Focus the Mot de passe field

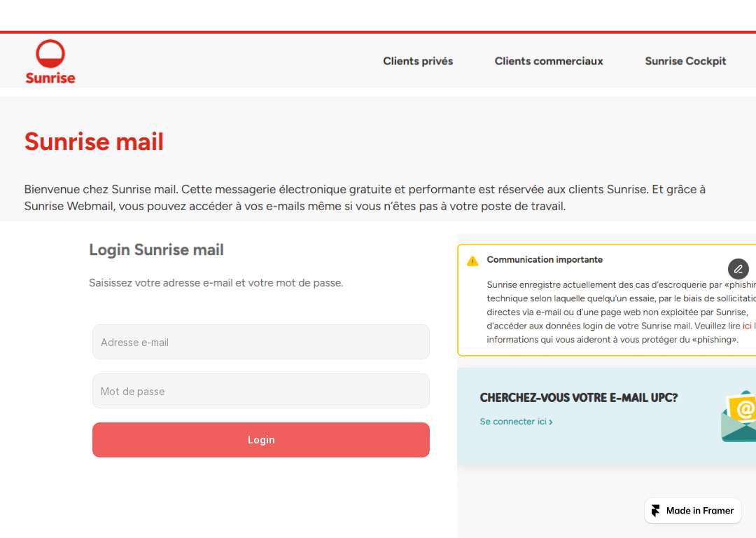tap(261, 391)
